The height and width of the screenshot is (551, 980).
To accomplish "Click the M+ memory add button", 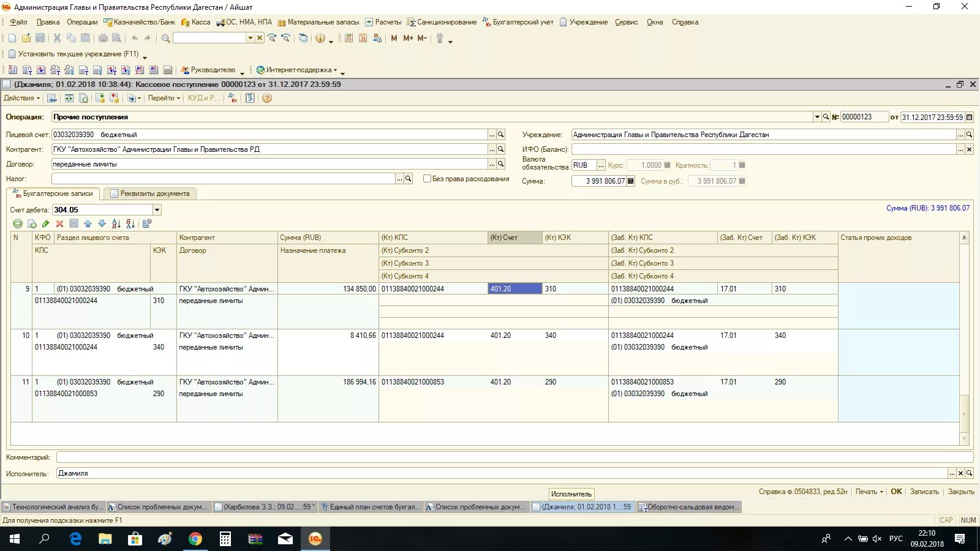I will coord(408,38).
